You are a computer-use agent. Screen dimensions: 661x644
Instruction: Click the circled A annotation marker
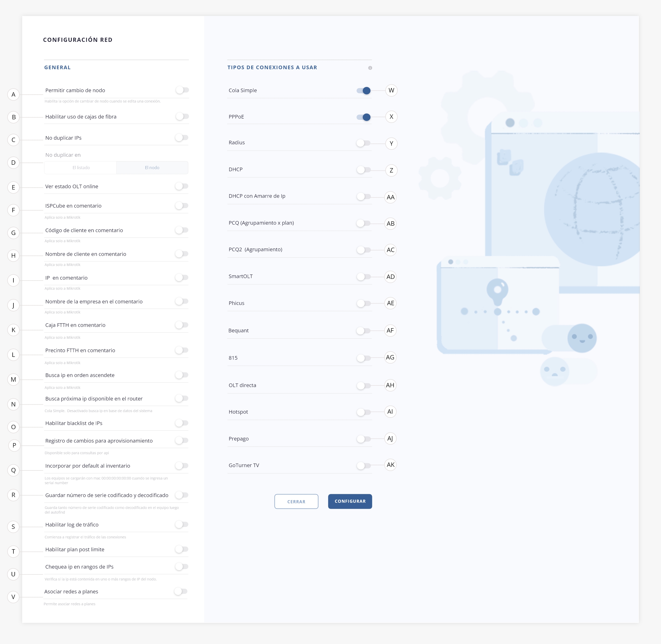click(13, 94)
